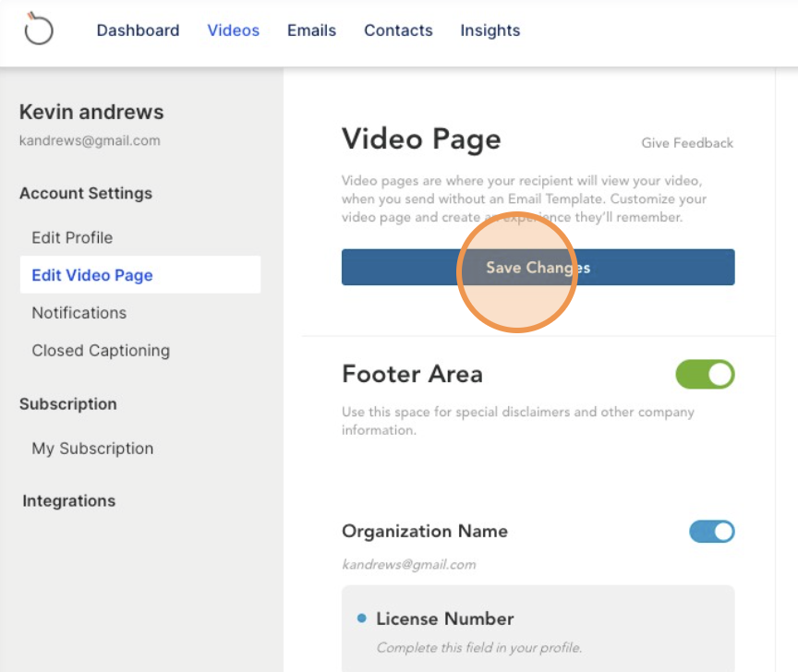Click the BombBomb logo icon
The width and height of the screenshot is (798, 672).
(x=39, y=29)
